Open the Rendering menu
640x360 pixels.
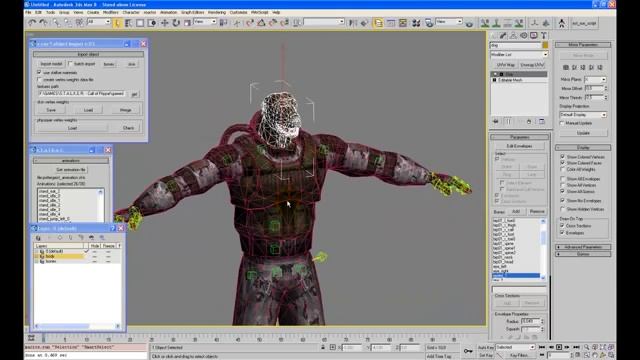click(217, 12)
